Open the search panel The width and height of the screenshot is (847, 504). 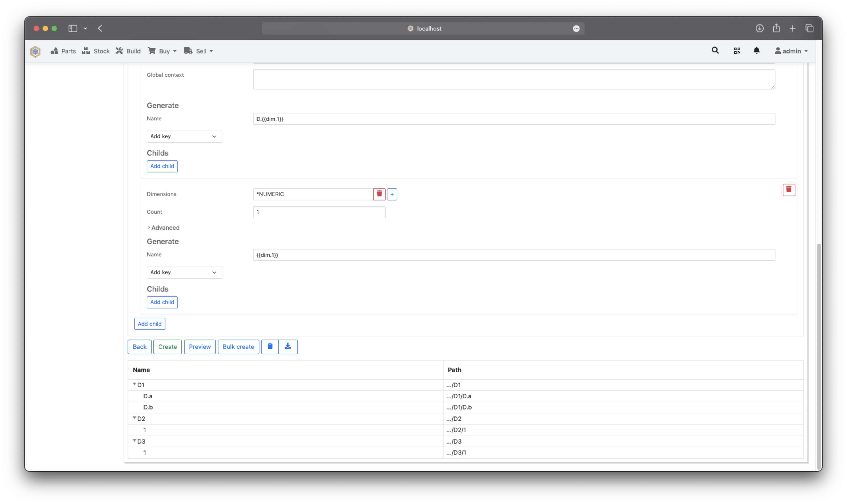coord(715,50)
